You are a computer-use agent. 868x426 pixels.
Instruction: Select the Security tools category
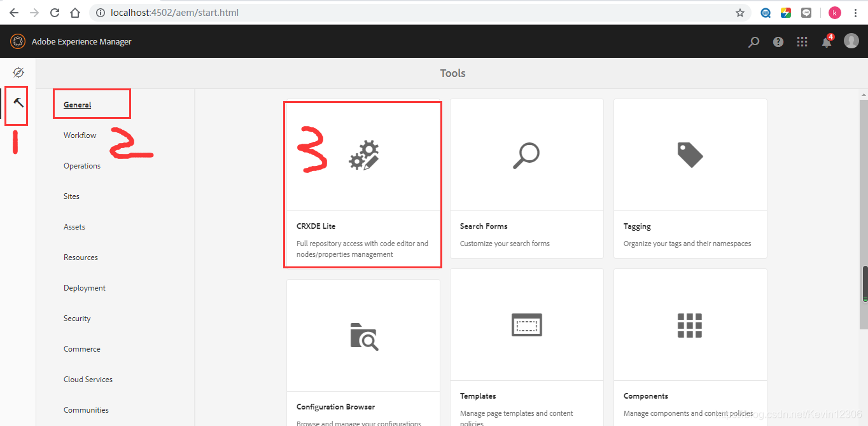(x=77, y=319)
